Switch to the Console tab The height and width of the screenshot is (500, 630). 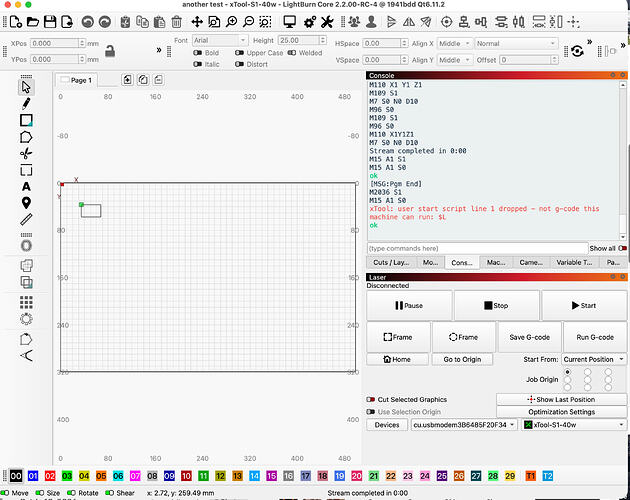tap(462, 262)
